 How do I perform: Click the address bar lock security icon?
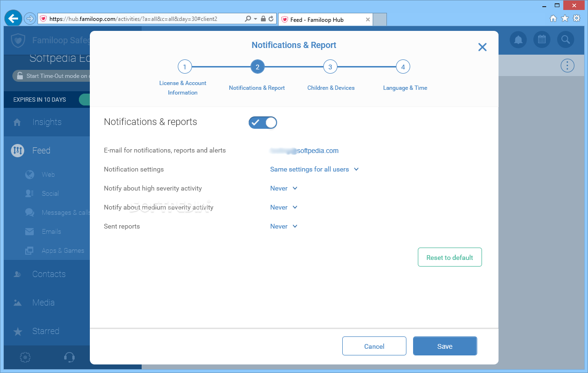pyautogui.click(x=263, y=19)
